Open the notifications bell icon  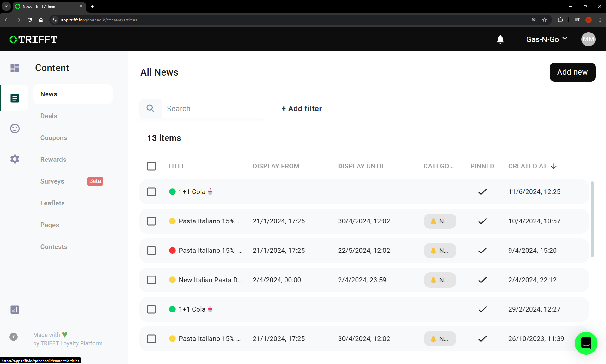click(x=500, y=39)
